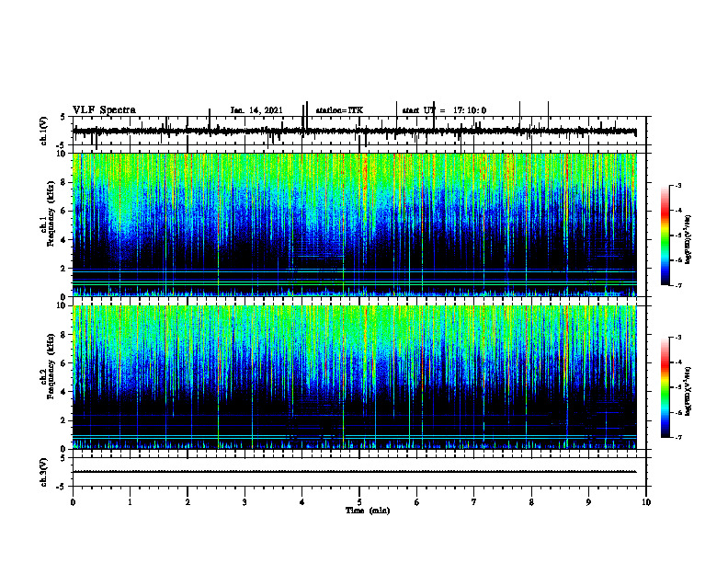Click the "Time (min)" x-axis label
This screenshot has height=563, width=728.
click(368, 511)
